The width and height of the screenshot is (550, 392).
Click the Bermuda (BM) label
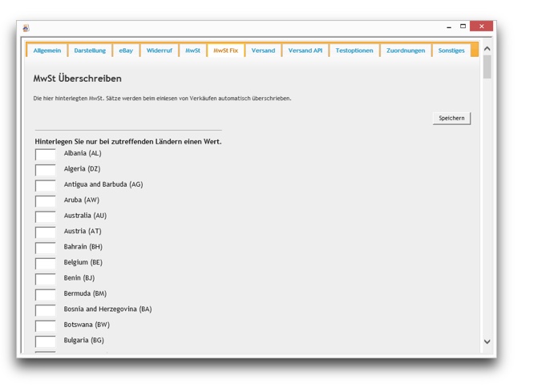[85, 293]
